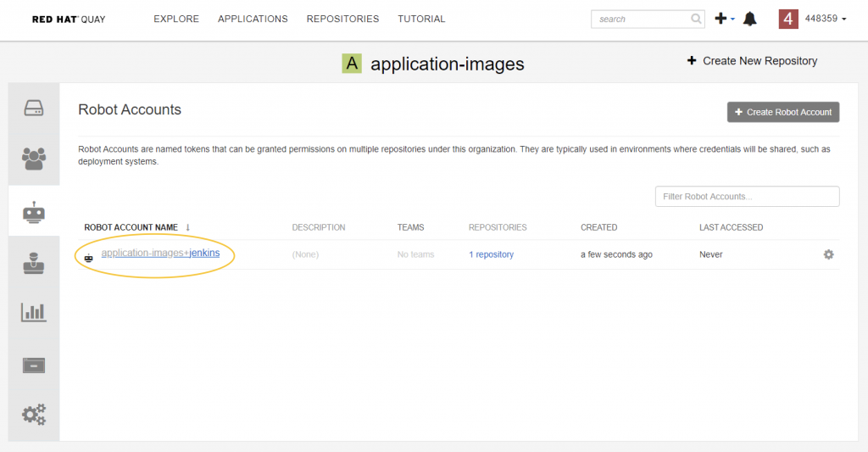Click the search magnifier icon
The height and width of the screenshot is (452, 868).
696,19
